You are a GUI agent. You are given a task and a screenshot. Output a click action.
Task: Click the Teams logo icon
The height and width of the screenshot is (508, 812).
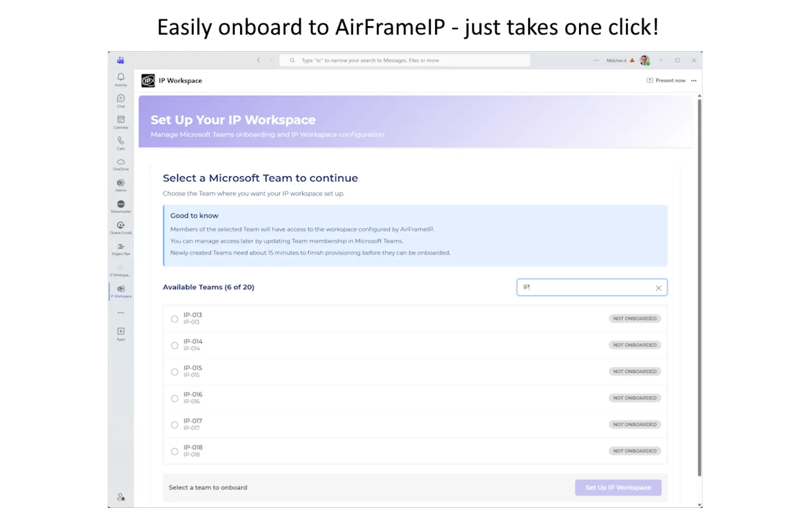(x=121, y=60)
